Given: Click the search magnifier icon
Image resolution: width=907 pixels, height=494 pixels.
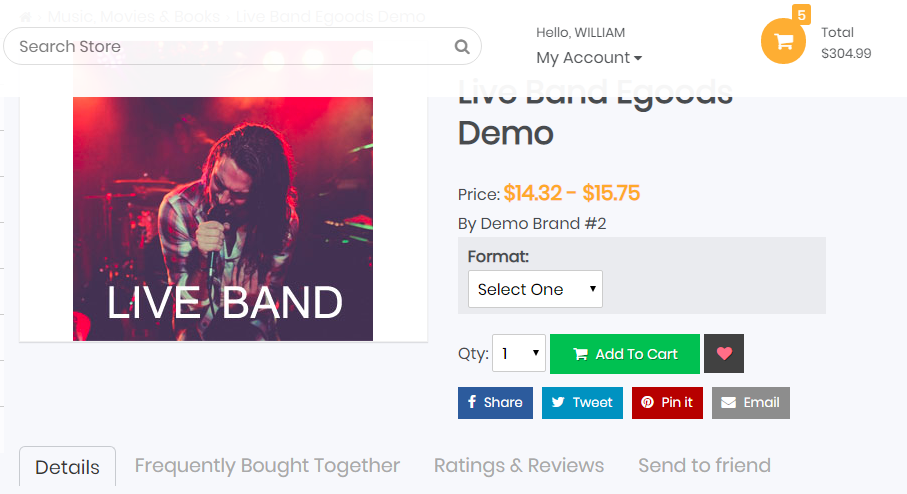Looking at the screenshot, I should point(461,46).
